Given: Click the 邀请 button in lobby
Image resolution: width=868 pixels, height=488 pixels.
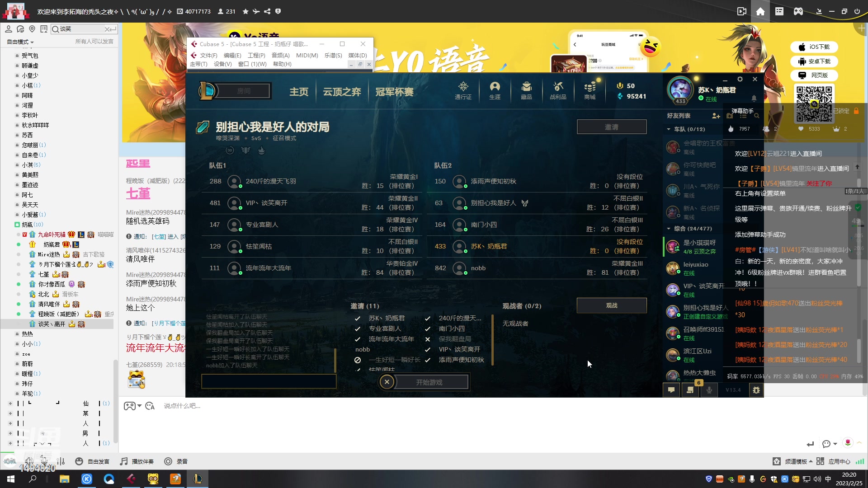Looking at the screenshot, I should [612, 127].
